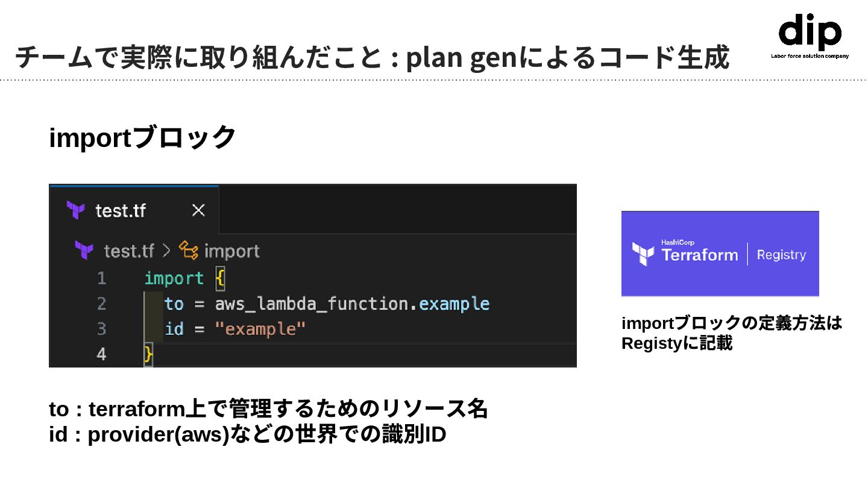The width and height of the screenshot is (868, 488).
Task: Click the closing brace on line 4
Action: 148,354
